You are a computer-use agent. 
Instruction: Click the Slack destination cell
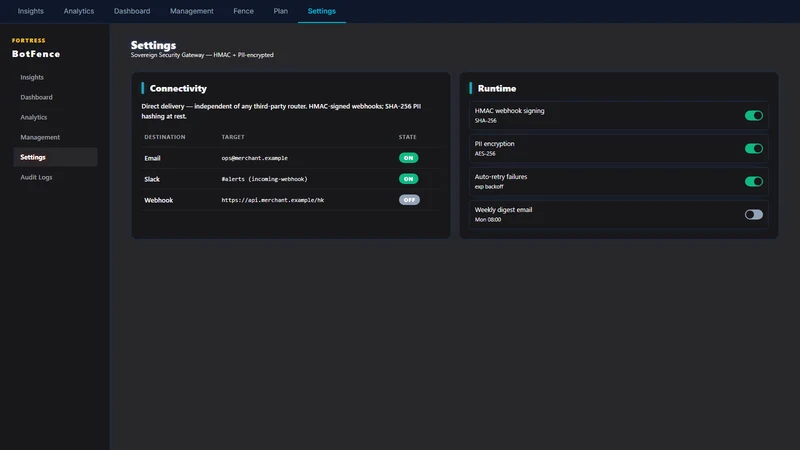[152, 179]
